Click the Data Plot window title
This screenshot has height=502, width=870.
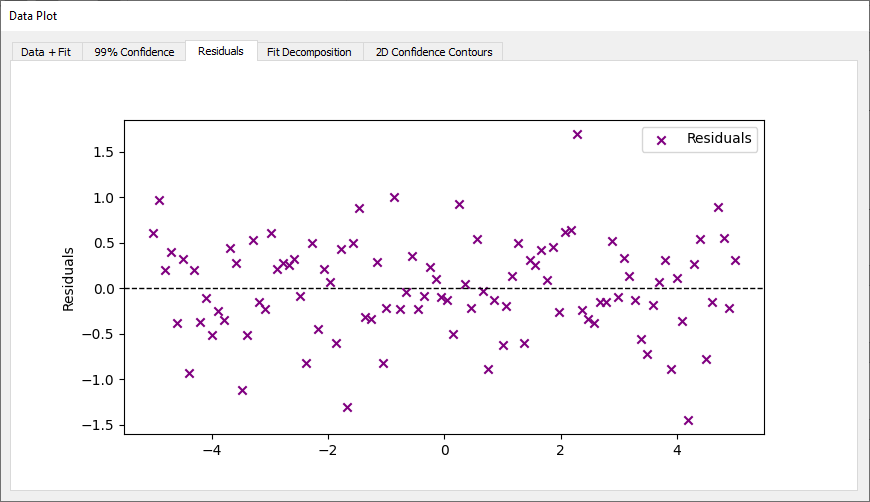(x=33, y=16)
